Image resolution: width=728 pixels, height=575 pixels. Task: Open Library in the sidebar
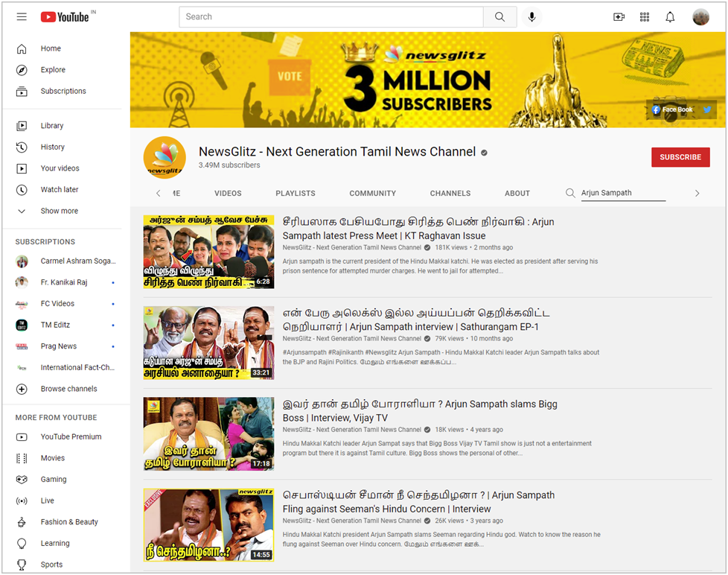click(63, 125)
